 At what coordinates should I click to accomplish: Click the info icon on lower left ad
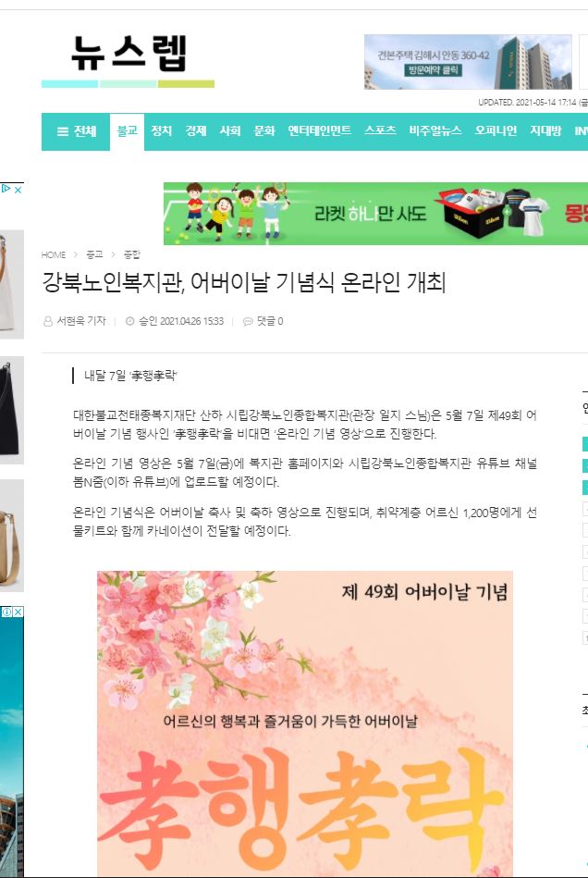(6, 612)
